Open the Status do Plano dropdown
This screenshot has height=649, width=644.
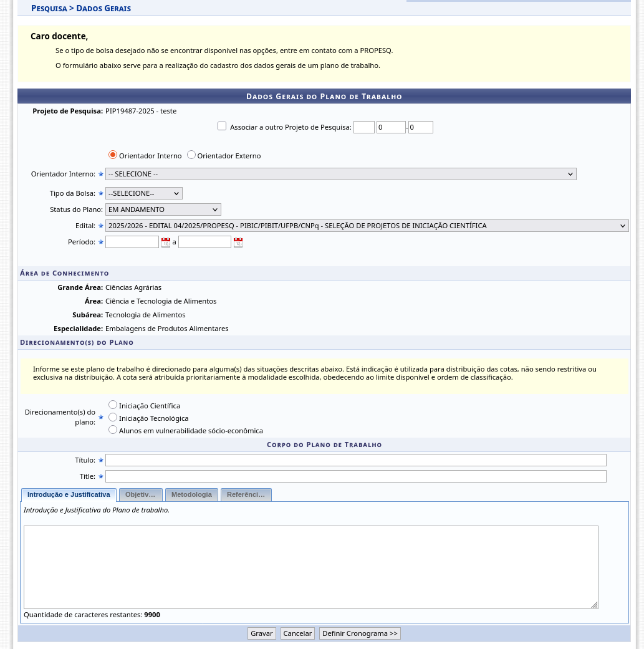163,209
